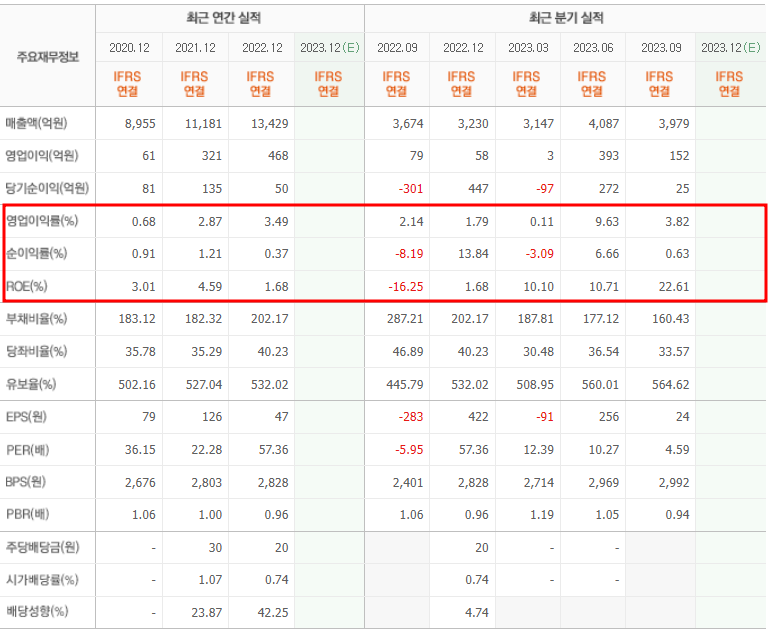774x634 pixels.
Task: Select the 주요재무정보 header cell
Action: click(x=48, y=57)
